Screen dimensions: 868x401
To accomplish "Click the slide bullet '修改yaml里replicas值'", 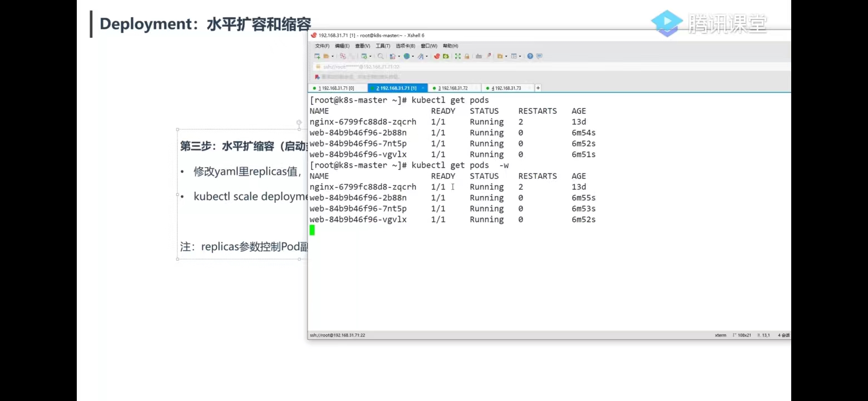I will 248,172.
